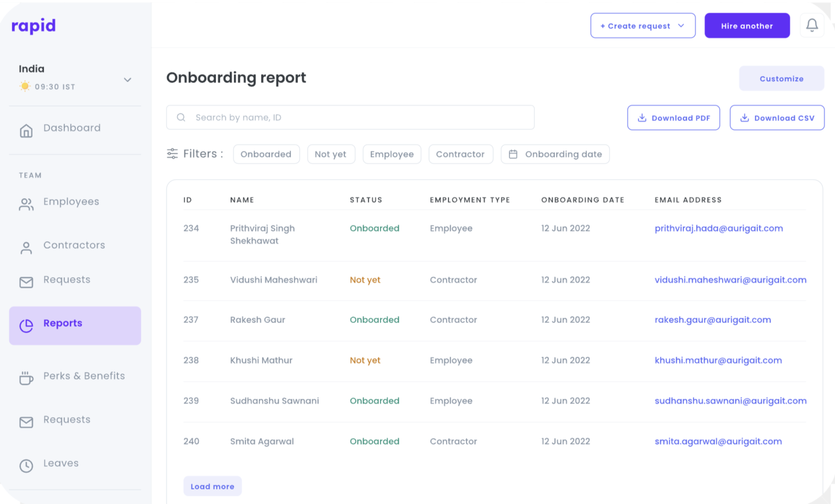Toggle the Onboarded filter chip
The image size is (835, 504).
(x=266, y=154)
